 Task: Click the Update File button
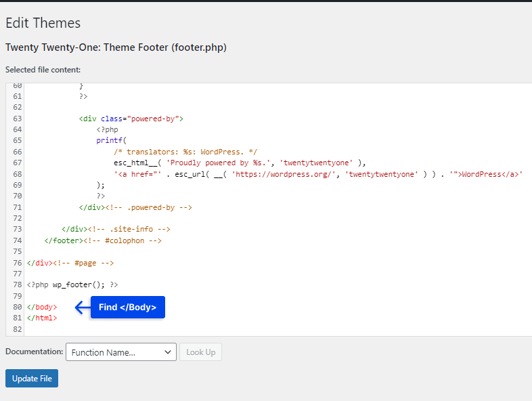(x=32, y=378)
